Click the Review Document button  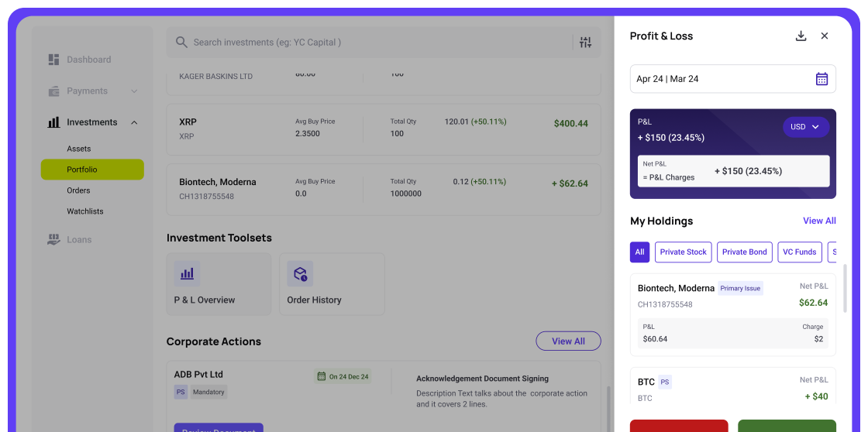pyautogui.click(x=219, y=427)
